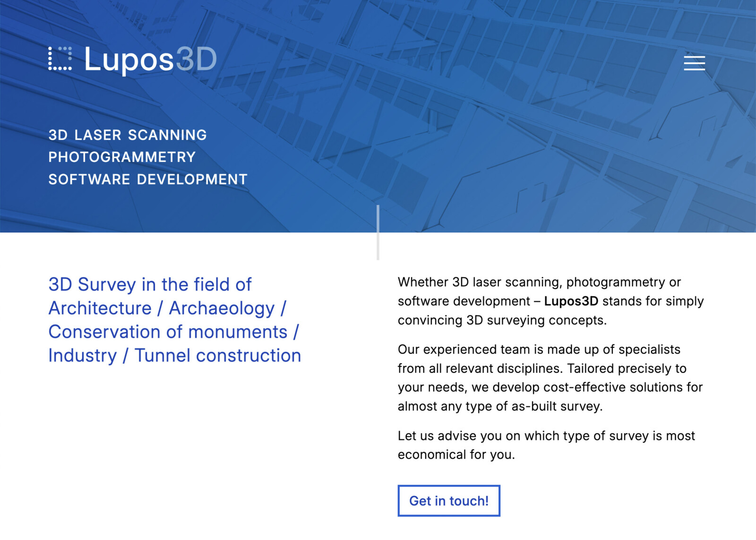Click Tunnel construction in heading

218,355
